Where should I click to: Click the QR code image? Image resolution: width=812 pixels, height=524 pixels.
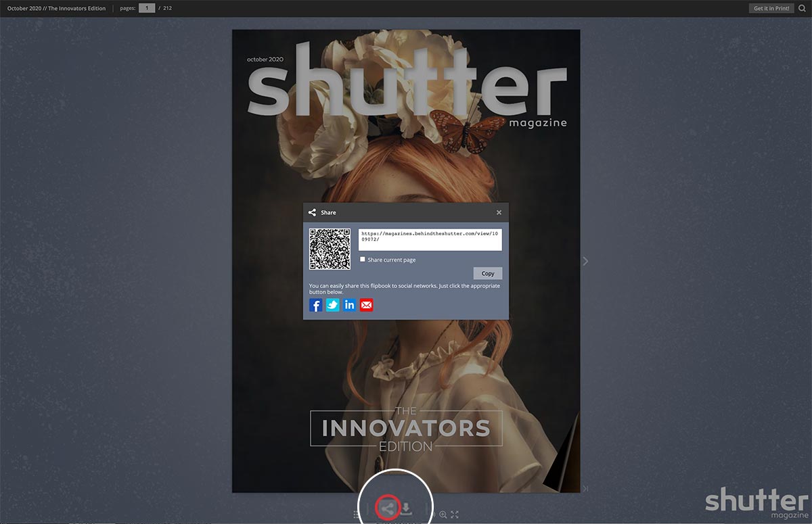coord(330,249)
